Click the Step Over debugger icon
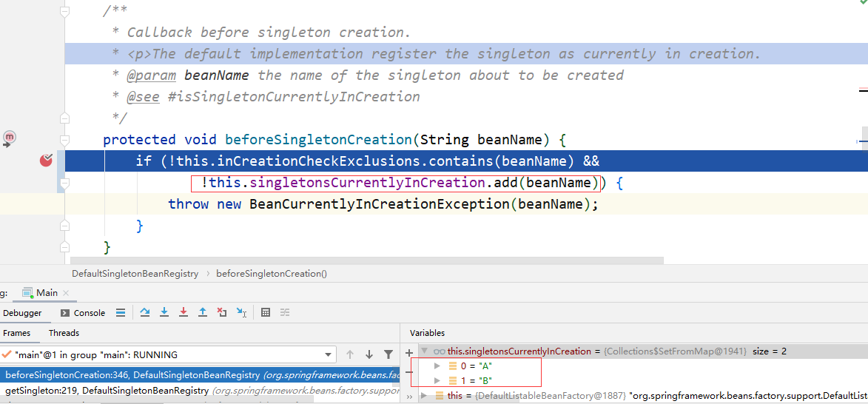 coord(145,313)
